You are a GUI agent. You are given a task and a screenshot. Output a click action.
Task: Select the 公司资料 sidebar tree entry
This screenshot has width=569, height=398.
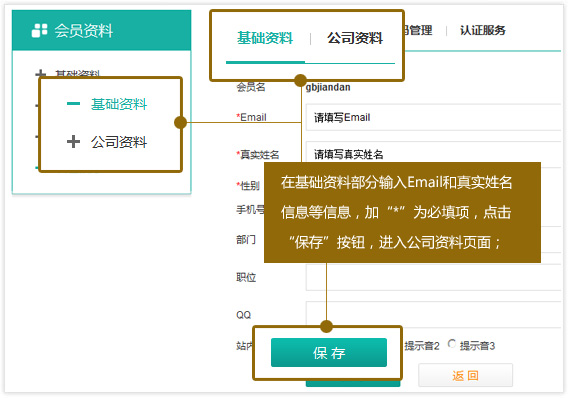119,142
